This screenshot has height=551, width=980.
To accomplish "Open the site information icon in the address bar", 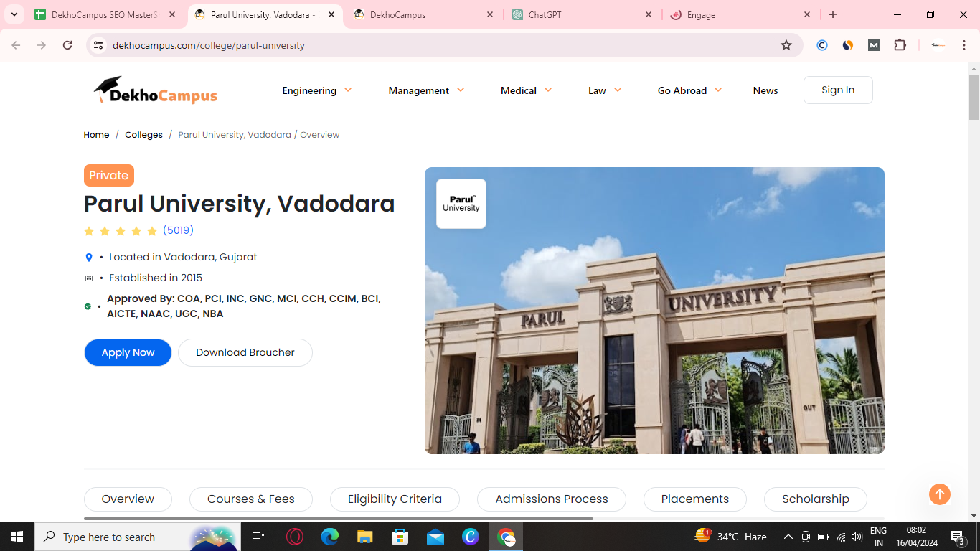I will point(98,45).
